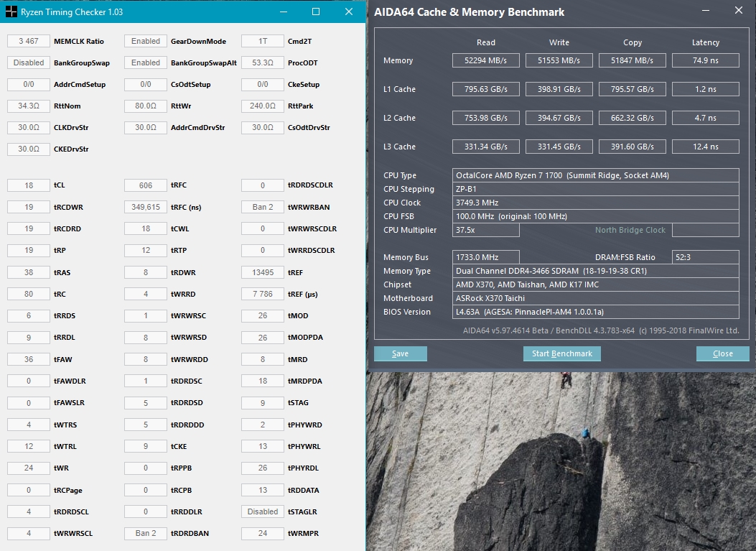
Task: Click the tWR value 24
Action: click(29, 468)
